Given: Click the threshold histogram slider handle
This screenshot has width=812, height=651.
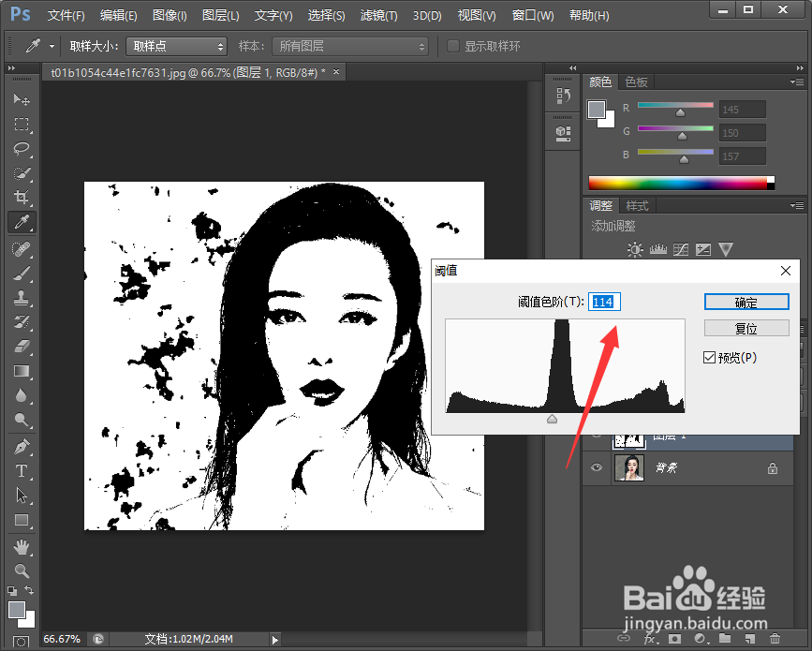Looking at the screenshot, I should click(x=552, y=419).
